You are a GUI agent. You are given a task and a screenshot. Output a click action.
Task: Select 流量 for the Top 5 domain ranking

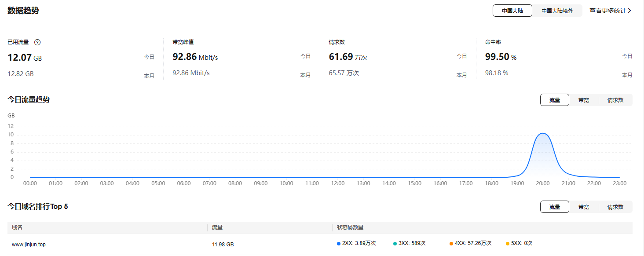[554, 207]
